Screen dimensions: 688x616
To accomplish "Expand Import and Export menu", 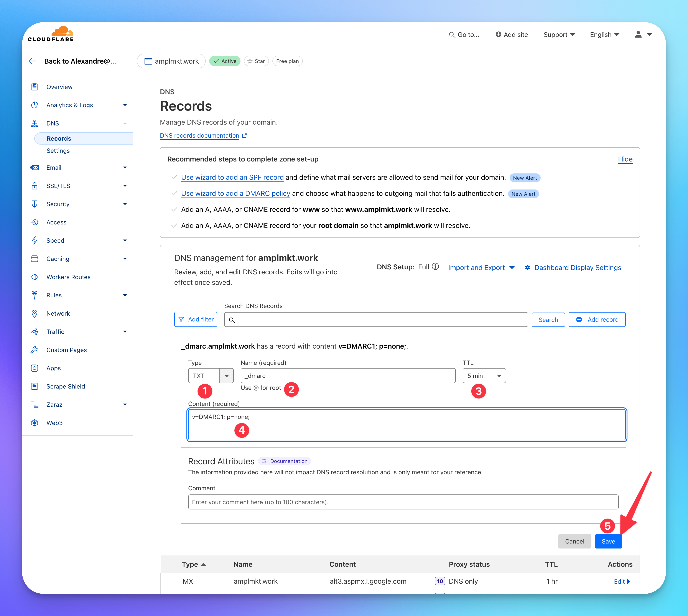I will (x=481, y=268).
